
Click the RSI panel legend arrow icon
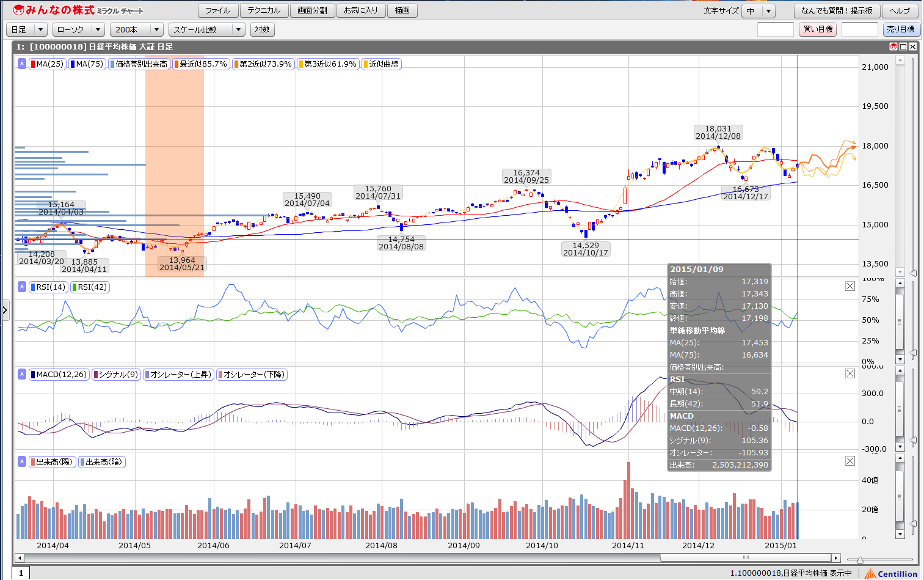(22, 287)
